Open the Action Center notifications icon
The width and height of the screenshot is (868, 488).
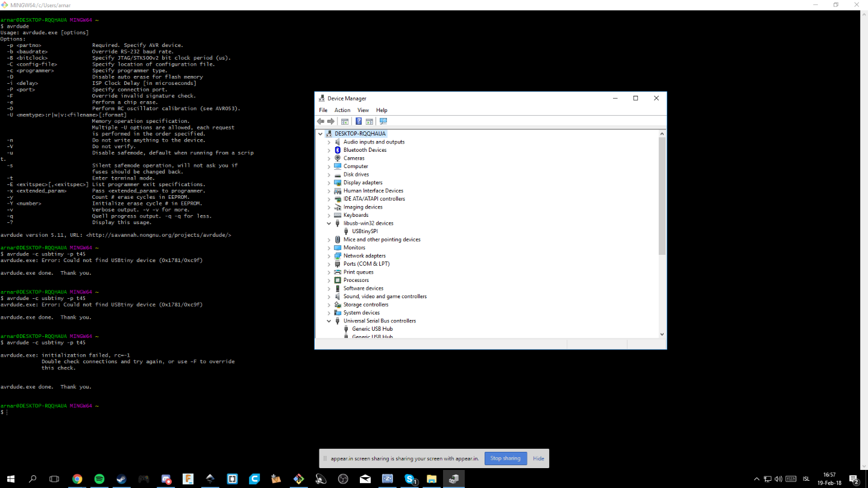pos(854,479)
